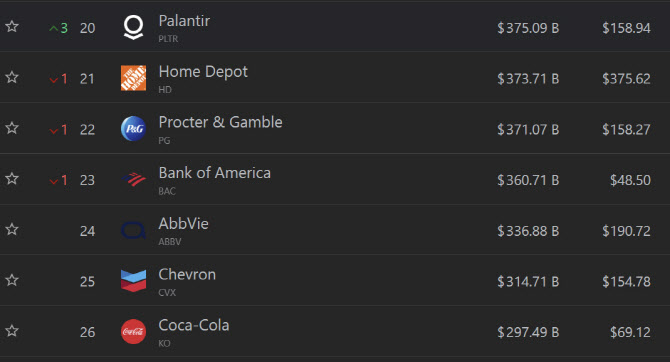The width and height of the screenshot is (670, 362).
Task: Star the AbbVie row
Action: tap(12, 229)
